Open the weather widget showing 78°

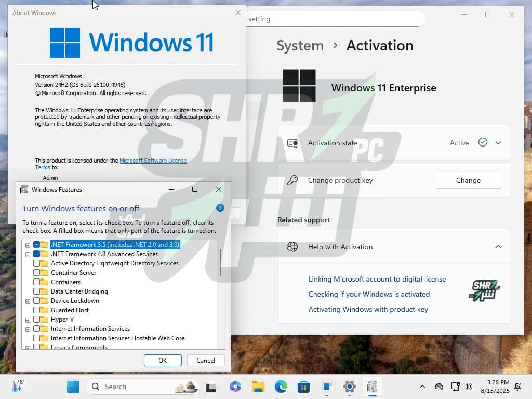(18, 386)
